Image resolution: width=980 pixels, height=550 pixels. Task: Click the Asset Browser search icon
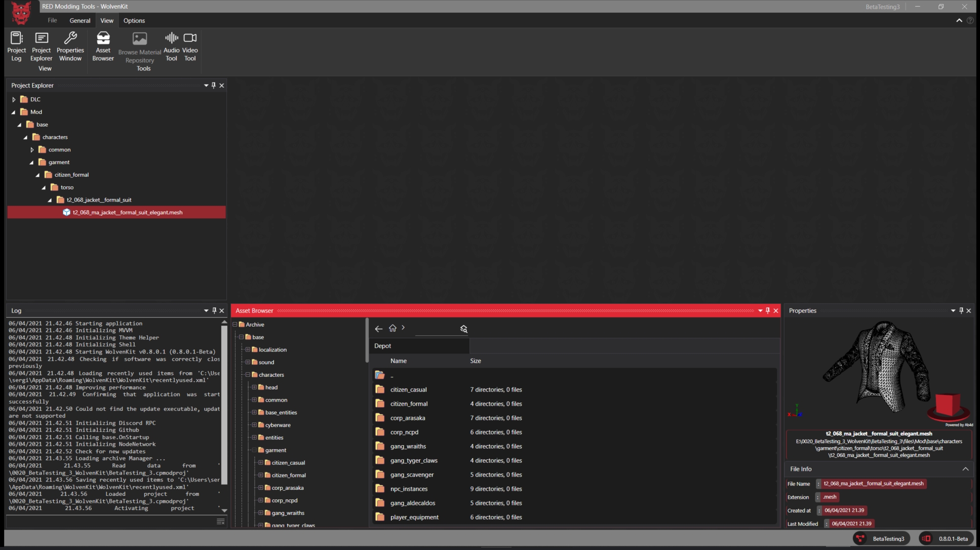[463, 329]
